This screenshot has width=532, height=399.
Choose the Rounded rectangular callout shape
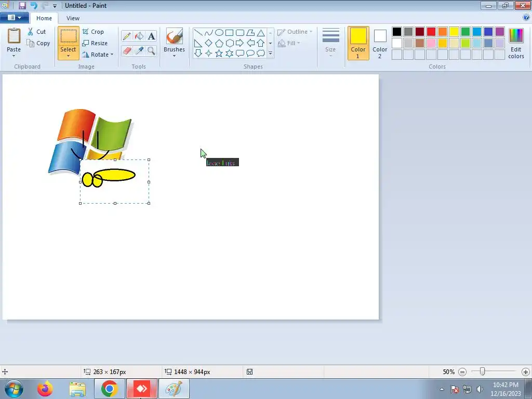(x=240, y=54)
